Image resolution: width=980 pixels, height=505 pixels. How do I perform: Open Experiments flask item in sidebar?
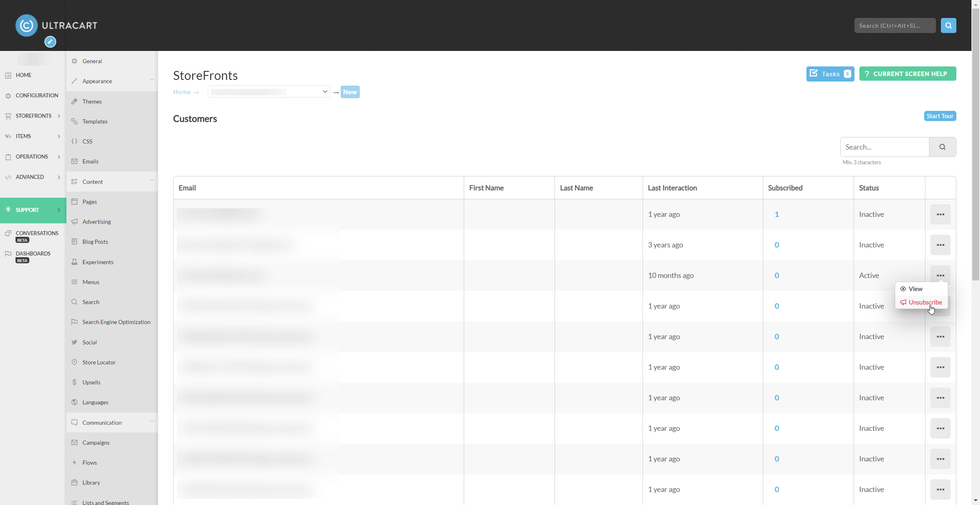[98, 262]
